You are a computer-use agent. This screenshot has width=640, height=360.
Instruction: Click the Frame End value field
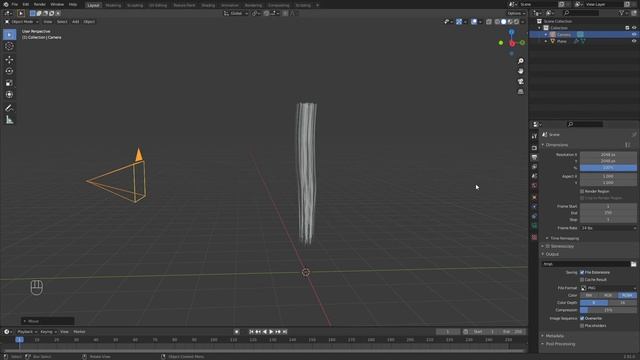click(608, 213)
